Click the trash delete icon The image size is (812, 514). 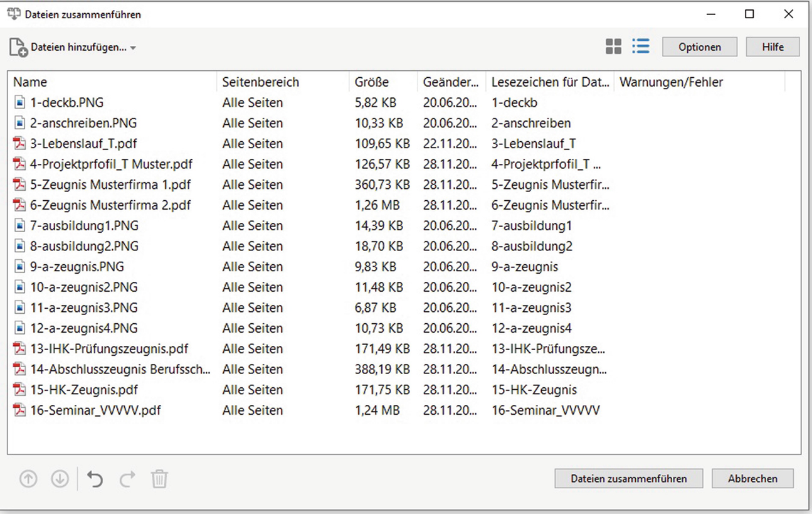pyautogui.click(x=159, y=479)
